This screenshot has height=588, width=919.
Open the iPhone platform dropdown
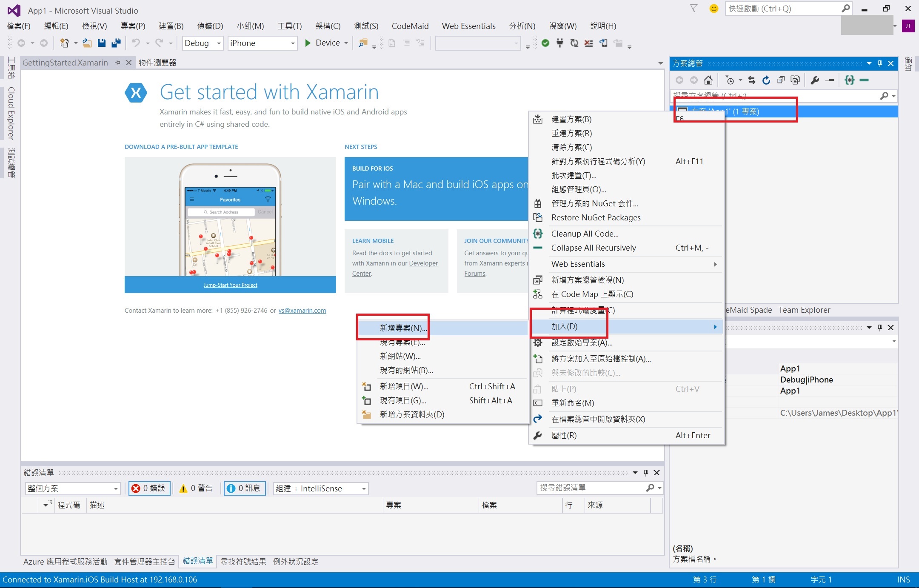[x=263, y=43]
